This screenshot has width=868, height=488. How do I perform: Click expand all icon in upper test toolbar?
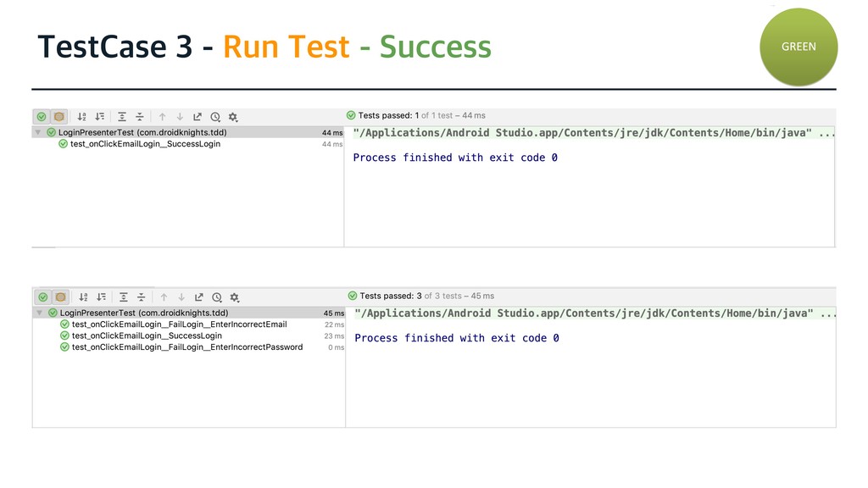pos(122,117)
